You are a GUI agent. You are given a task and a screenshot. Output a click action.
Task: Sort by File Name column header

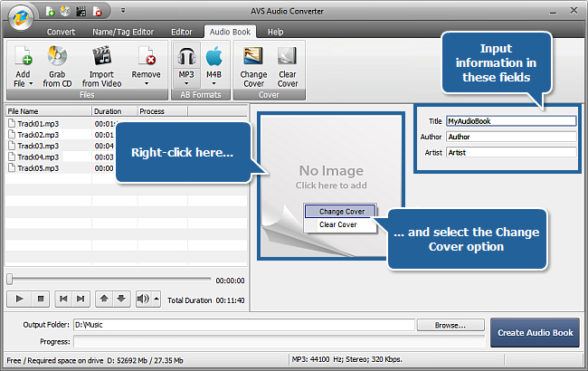click(x=48, y=111)
